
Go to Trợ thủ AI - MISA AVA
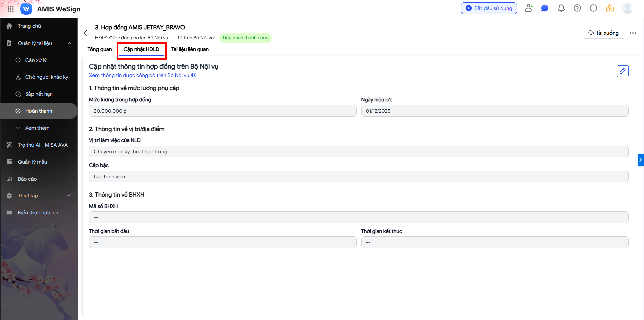[43, 145]
